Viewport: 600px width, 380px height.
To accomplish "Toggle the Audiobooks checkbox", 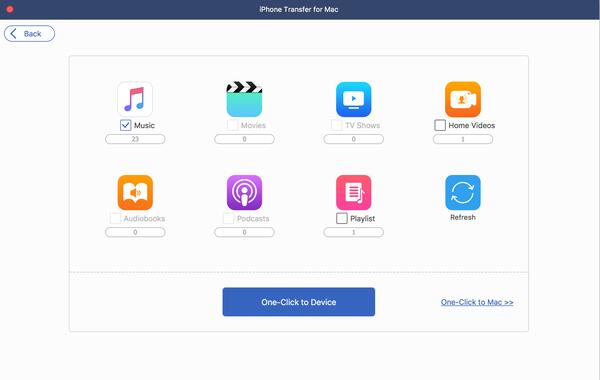I will 115,218.
